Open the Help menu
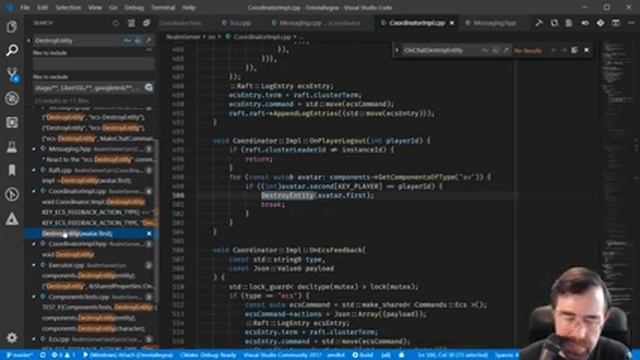Screen dimensions: 640x360 tap(189, 7)
